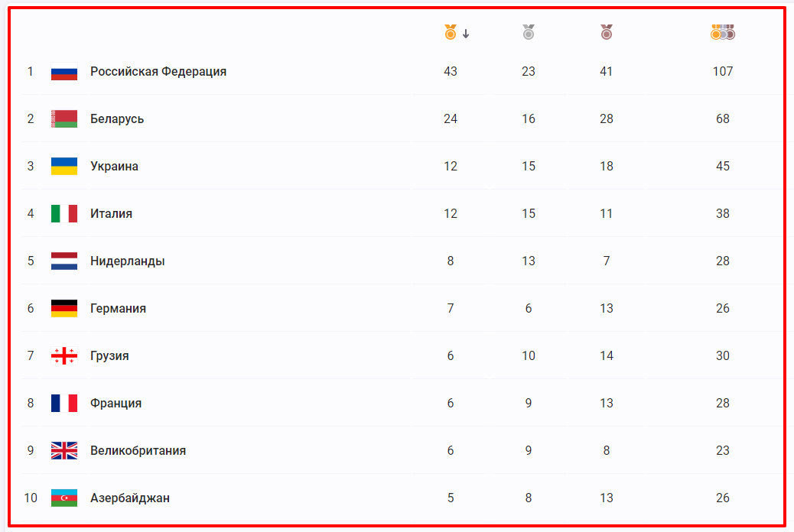Toggle sort arrow next to gold medal

[466, 34]
